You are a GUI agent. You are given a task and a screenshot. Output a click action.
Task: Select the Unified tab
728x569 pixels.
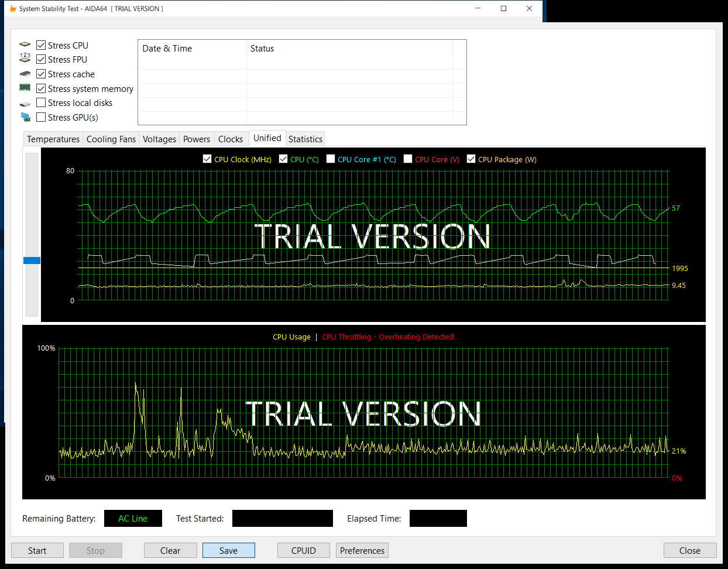pos(267,138)
